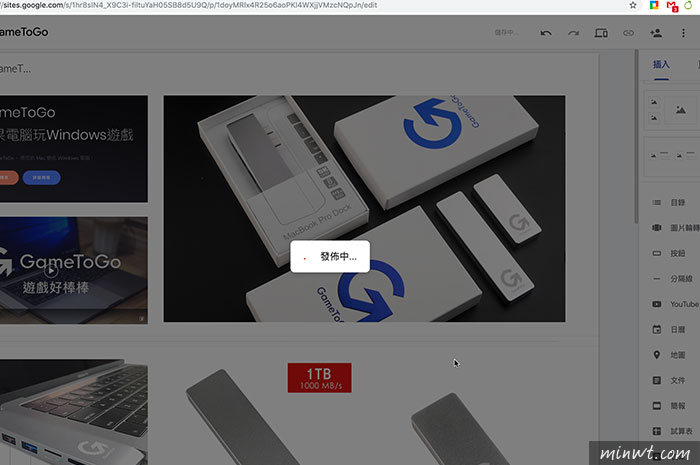This screenshot has height=465, width=700.
Task: Insert a 按鈕 button element
Action: [669, 253]
